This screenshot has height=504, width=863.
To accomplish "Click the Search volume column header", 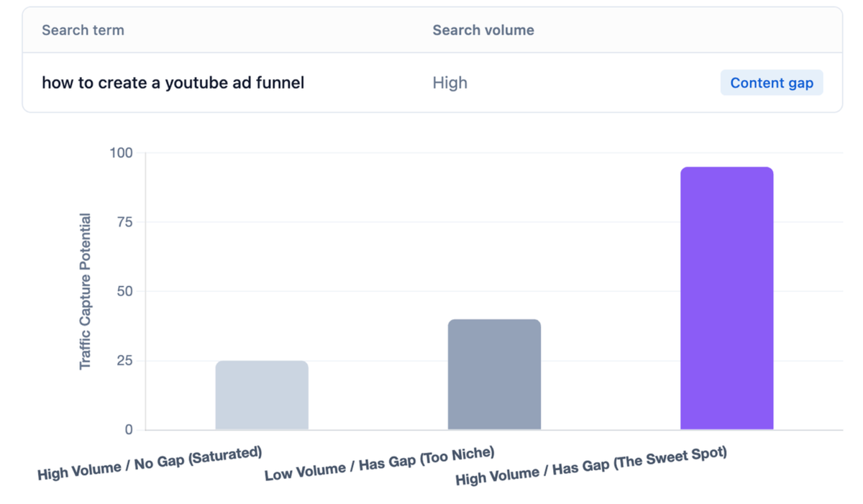I will pos(483,30).
